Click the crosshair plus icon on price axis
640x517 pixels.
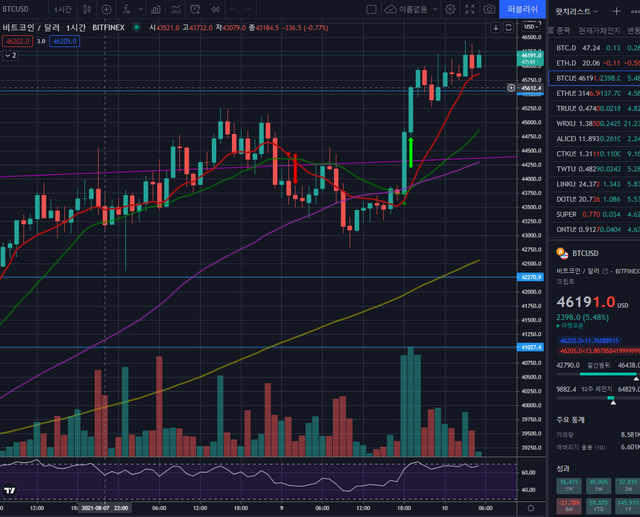[x=511, y=88]
